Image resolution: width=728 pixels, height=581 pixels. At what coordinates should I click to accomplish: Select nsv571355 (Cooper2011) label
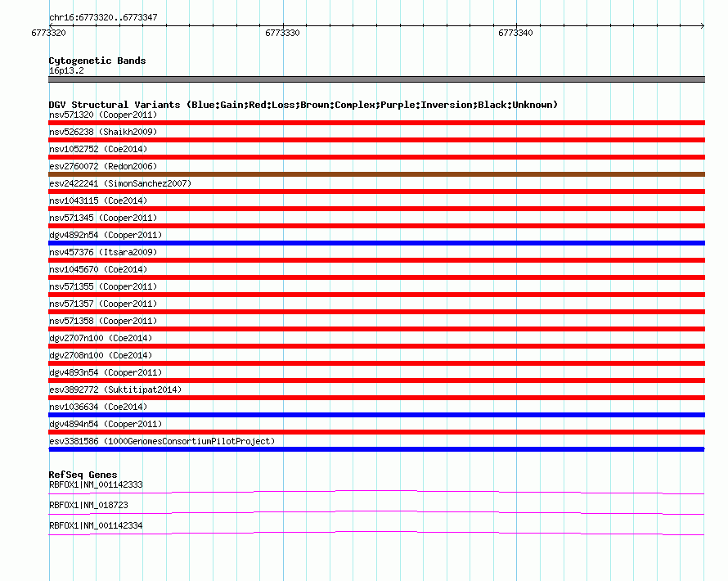(x=103, y=286)
